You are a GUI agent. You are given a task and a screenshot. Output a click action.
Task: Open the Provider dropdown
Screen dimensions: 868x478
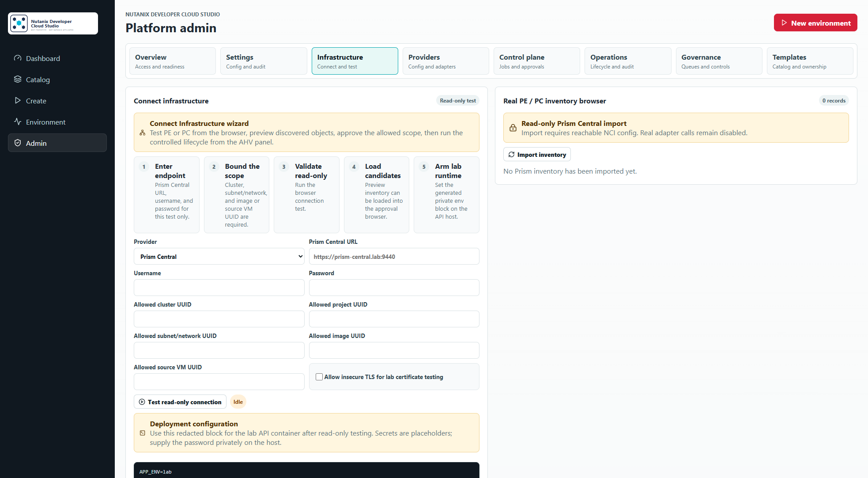click(x=219, y=257)
